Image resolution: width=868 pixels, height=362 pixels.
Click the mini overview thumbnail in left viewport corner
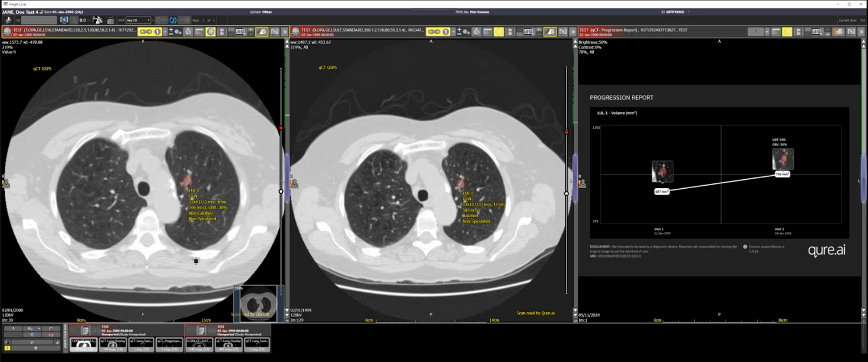click(258, 303)
